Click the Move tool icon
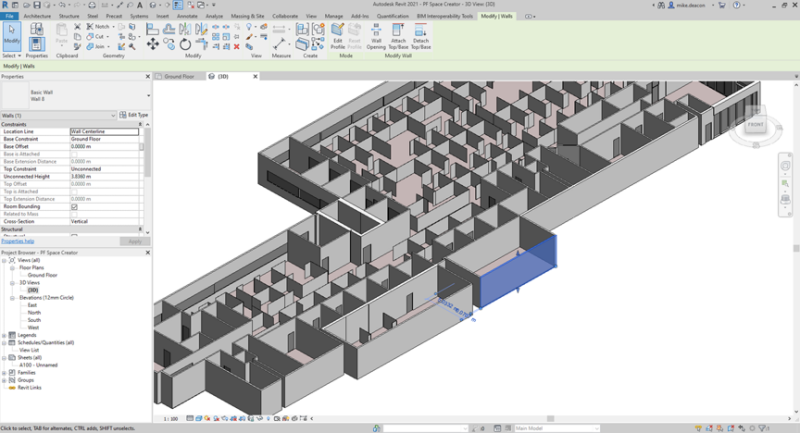The width and height of the screenshot is (800, 433). coord(152,44)
